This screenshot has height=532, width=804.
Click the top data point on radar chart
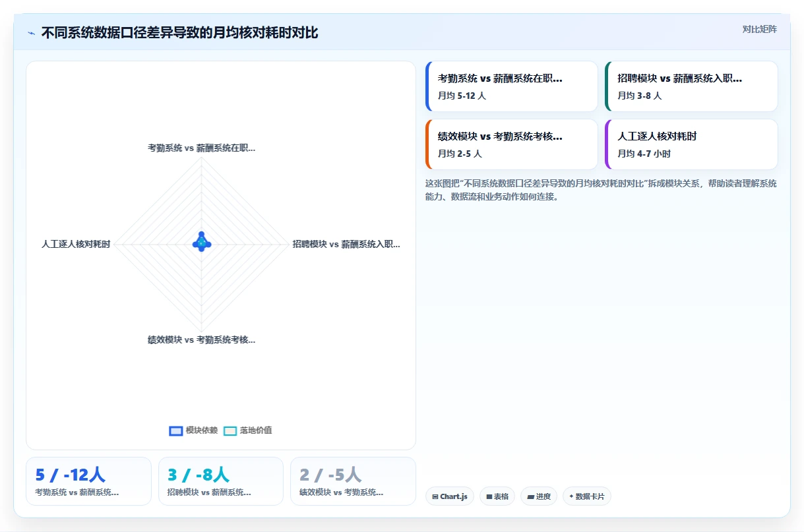(202, 235)
